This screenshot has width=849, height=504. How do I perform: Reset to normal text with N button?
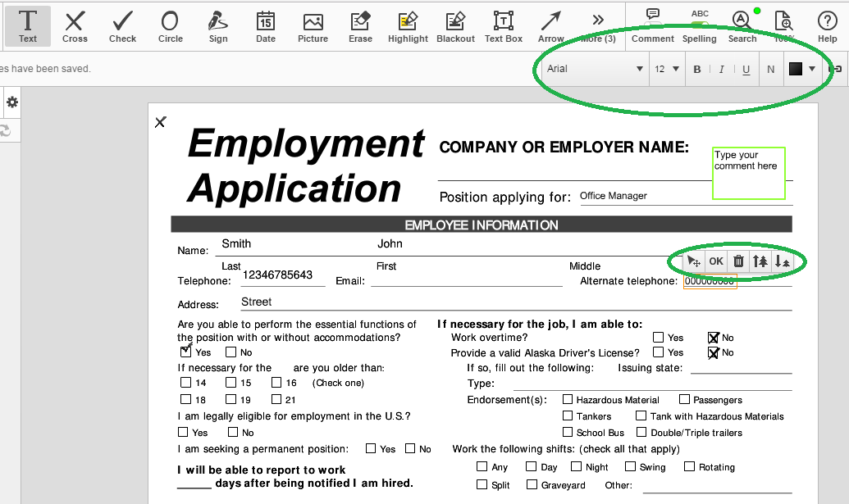point(770,69)
